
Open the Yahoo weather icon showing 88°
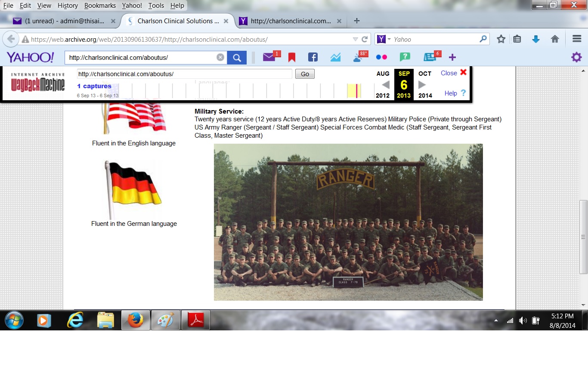(359, 57)
